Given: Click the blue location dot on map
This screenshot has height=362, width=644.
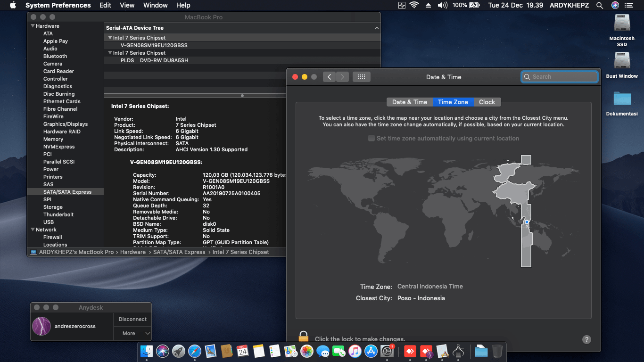Looking at the screenshot, I should point(527,222).
